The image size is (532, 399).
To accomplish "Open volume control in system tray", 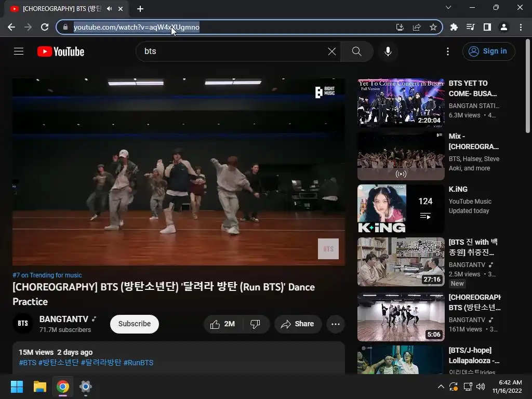I will [x=481, y=387].
